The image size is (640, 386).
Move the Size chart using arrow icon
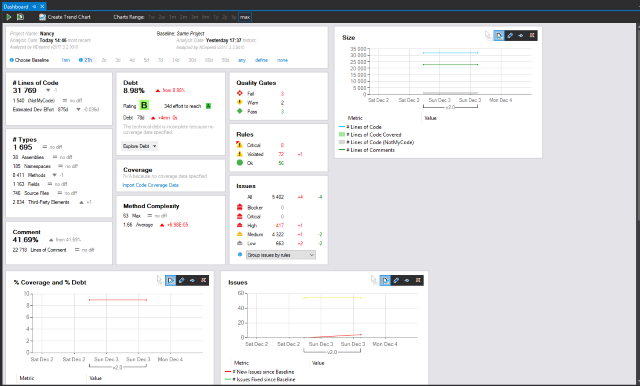pyautogui.click(x=521, y=35)
